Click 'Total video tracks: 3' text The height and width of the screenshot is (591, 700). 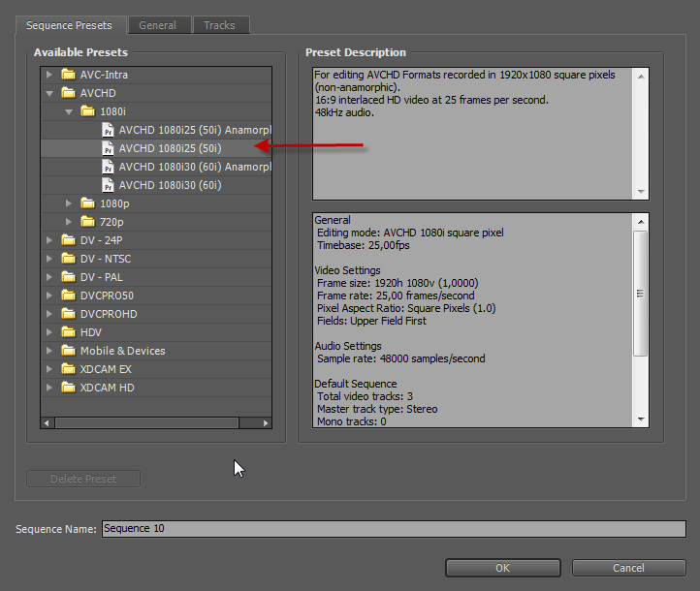(365, 396)
